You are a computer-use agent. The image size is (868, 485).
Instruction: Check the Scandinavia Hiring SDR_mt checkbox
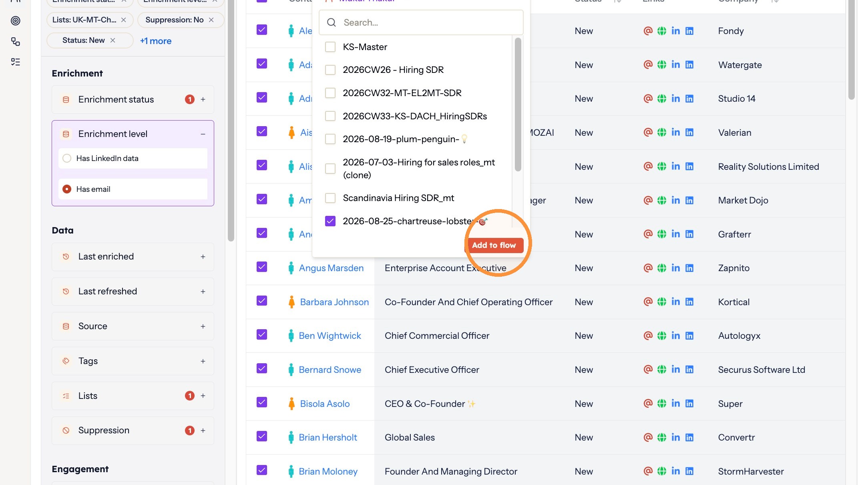pos(330,198)
